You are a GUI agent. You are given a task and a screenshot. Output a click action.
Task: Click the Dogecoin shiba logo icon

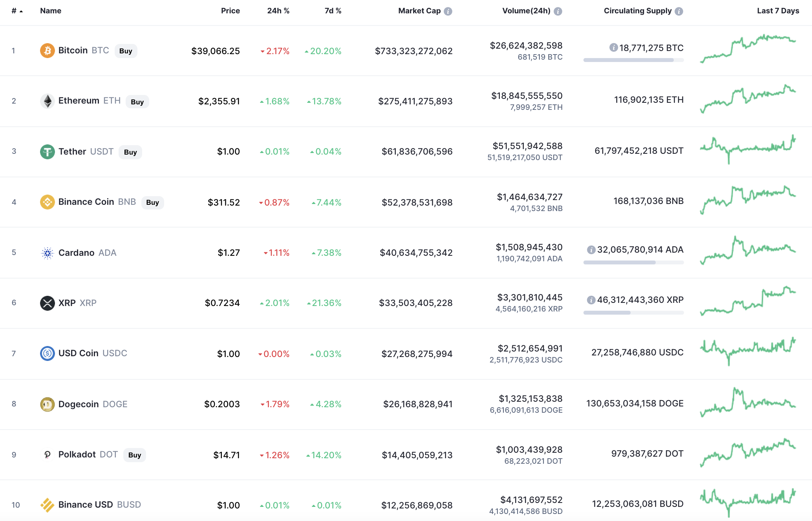[x=47, y=404]
